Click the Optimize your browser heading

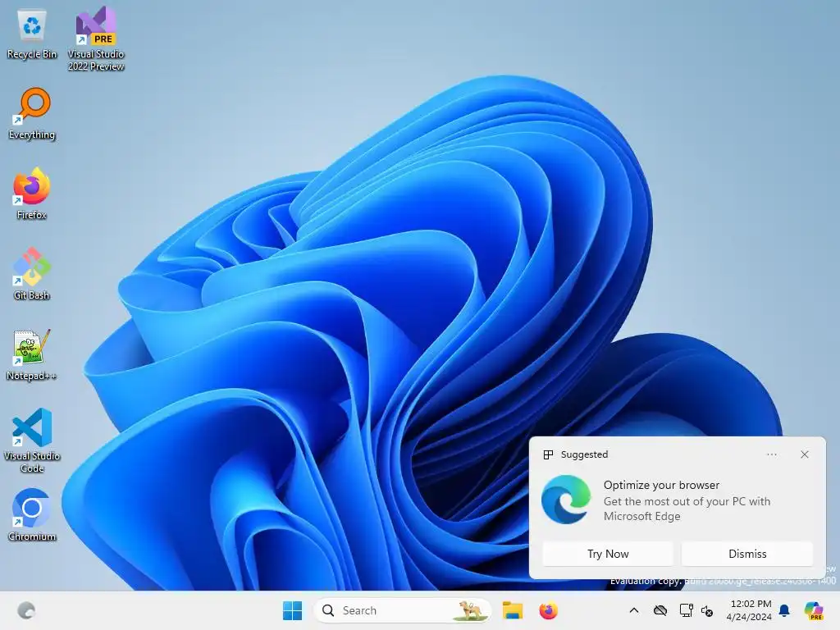[661, 485]
